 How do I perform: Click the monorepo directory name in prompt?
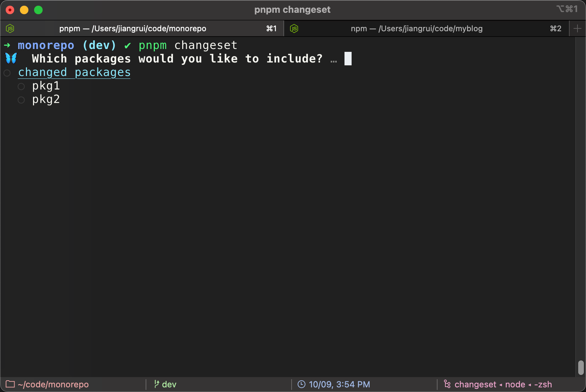46,45
